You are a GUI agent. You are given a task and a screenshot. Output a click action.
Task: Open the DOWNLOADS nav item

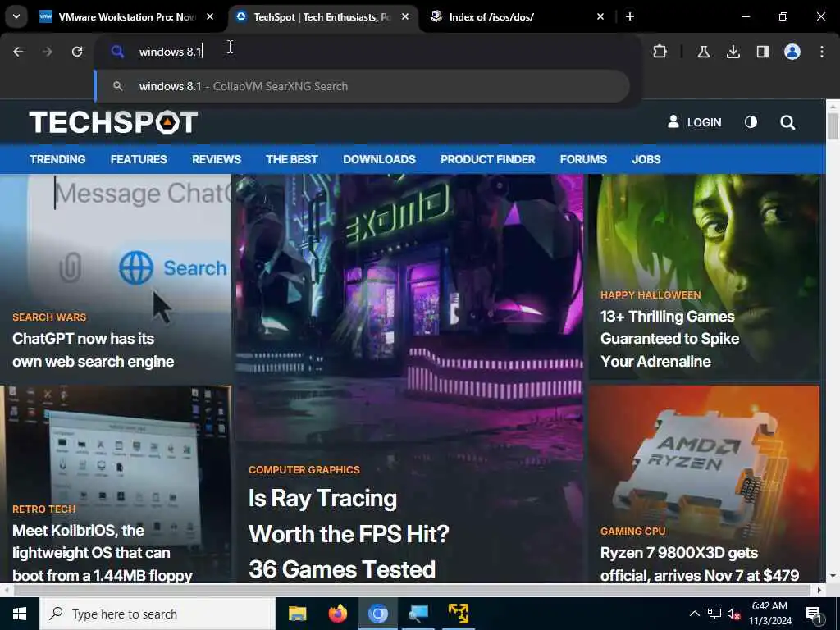[379, 159]
